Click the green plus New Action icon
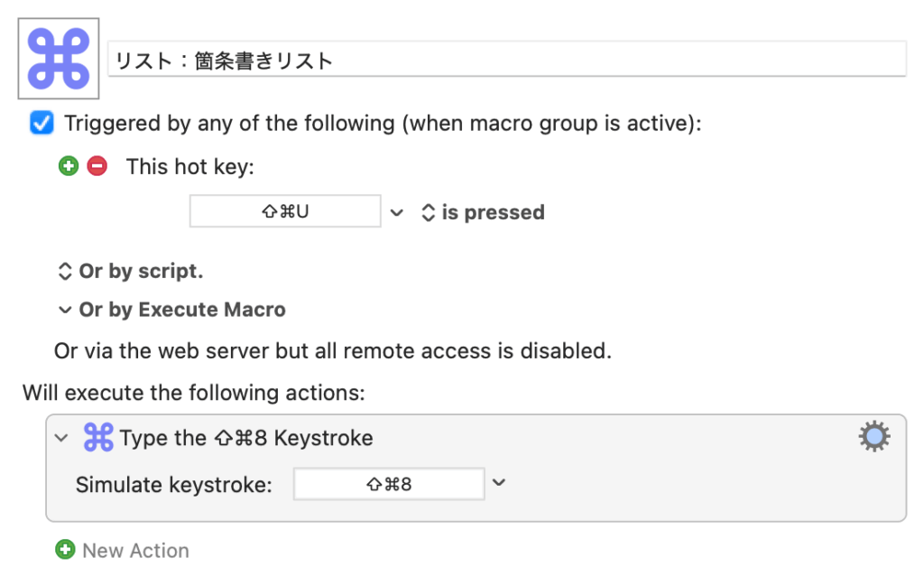 65,550
